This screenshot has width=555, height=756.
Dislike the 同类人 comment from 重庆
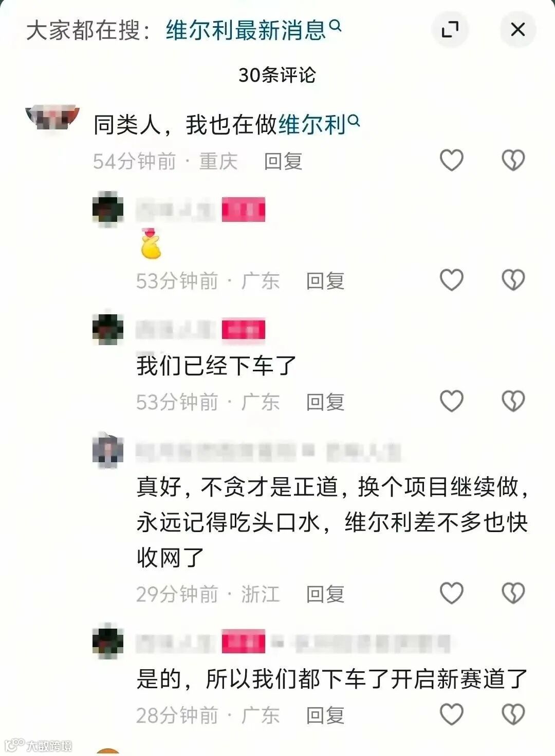513,160
